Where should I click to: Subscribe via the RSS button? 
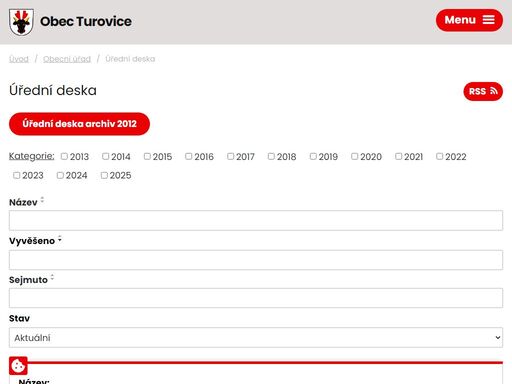(x=483, y=91)
